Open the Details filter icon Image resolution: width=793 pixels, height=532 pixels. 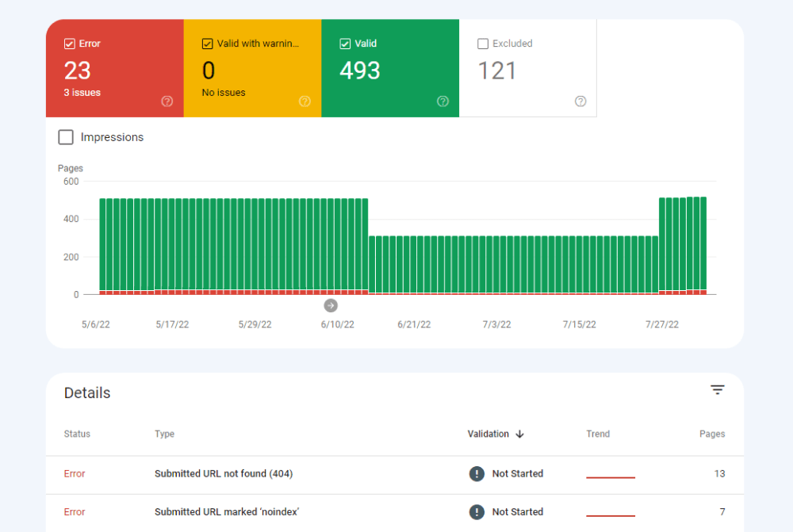click(x=718, y=390)
